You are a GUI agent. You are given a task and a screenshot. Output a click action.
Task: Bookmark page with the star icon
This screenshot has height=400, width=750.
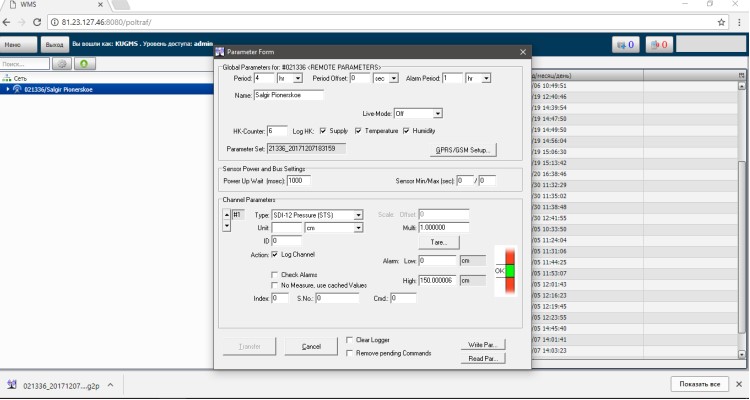click(x=721, y=22)
